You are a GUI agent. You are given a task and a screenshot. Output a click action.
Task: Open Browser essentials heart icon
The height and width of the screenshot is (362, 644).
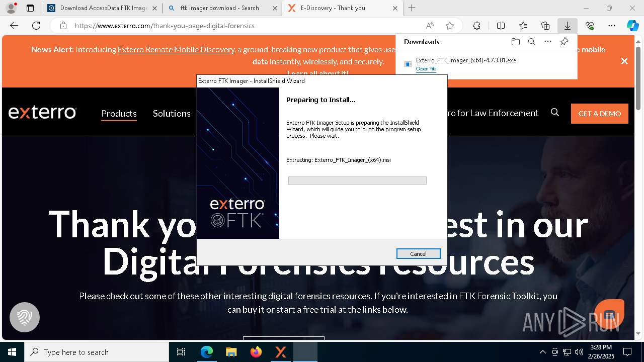click(x=590, y=26)
